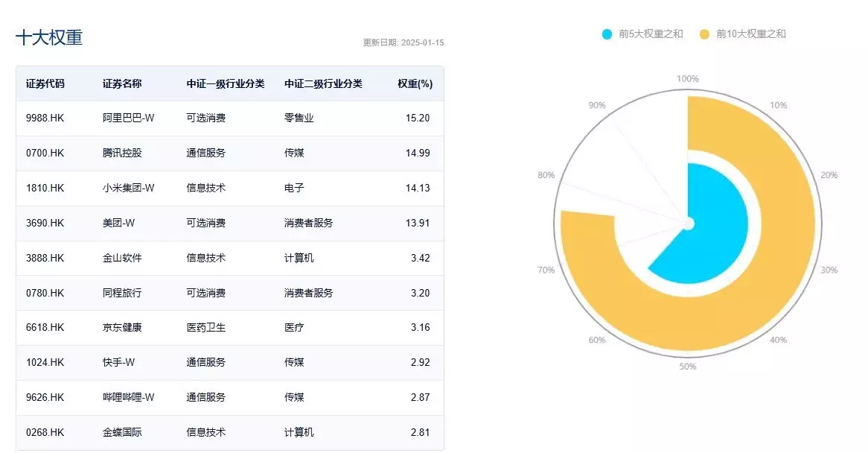Click the 2.81 weight value
This screenshot has height=453, width=868.
420,432
